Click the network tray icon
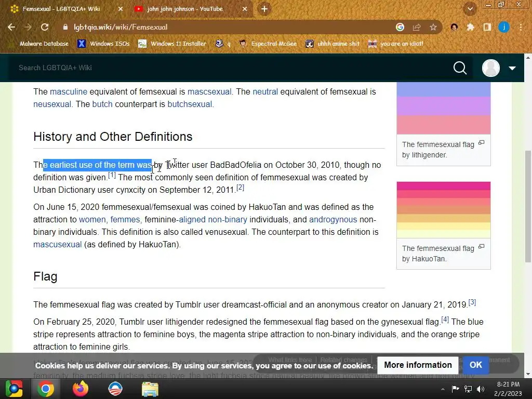This screenshot has width=532, height=399. [468, 389]
